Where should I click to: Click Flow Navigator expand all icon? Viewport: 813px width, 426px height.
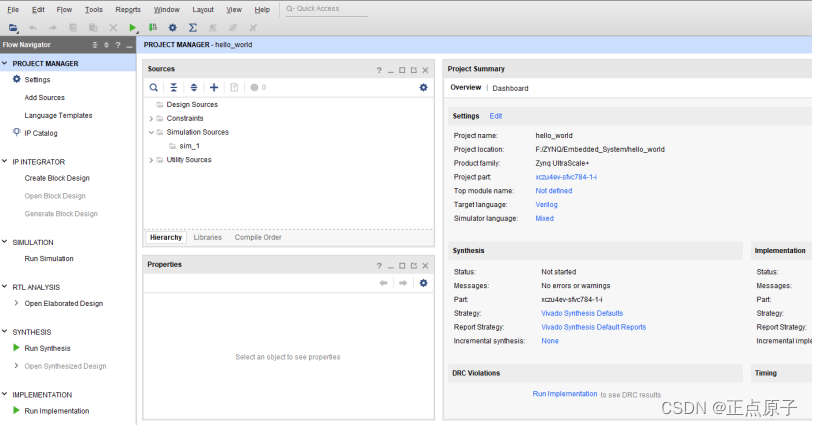(106, 45)
